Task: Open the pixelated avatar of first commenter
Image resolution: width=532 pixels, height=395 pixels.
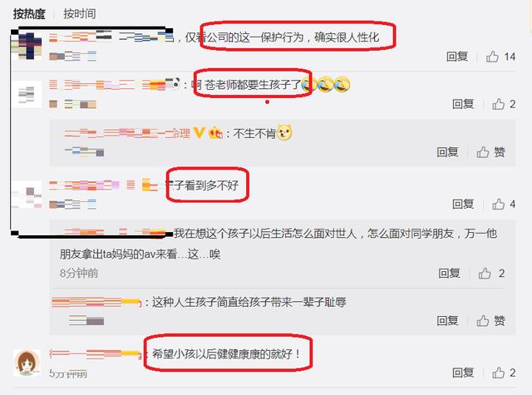Action: [27, 46]
